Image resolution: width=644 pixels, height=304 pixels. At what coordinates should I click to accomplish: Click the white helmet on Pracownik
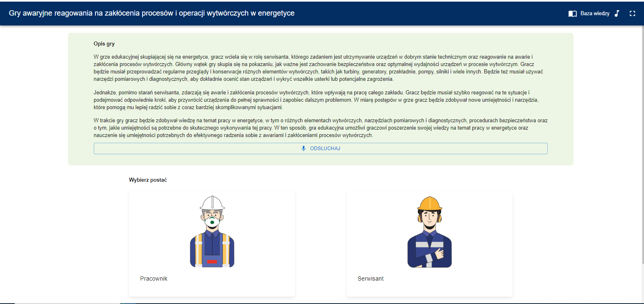click(212, 203)
